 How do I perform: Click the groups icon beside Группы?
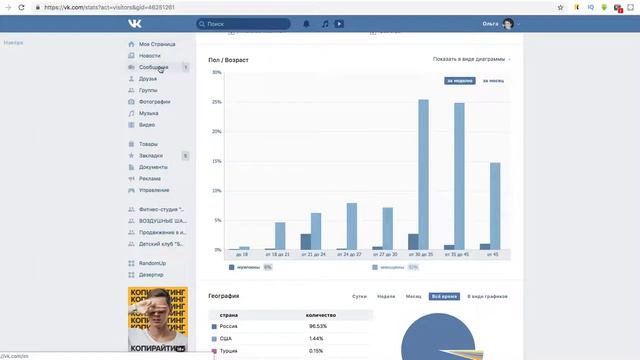coord(131,90)
